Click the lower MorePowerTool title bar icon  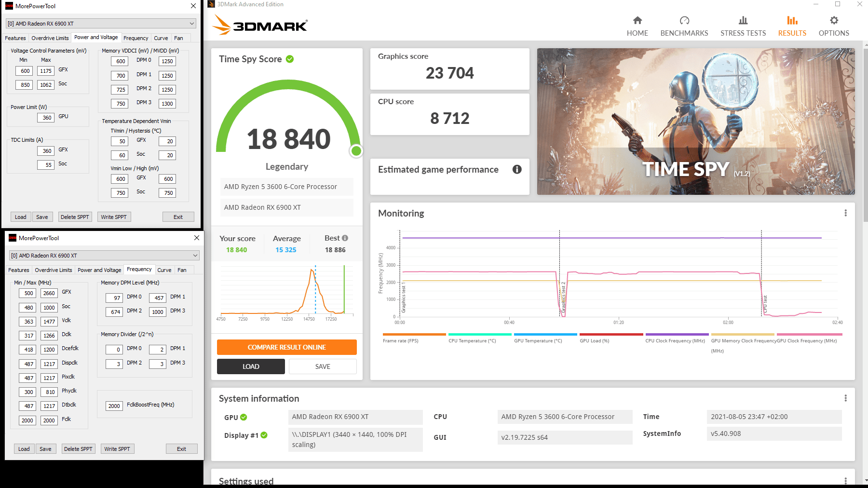[x=13, y=238]
